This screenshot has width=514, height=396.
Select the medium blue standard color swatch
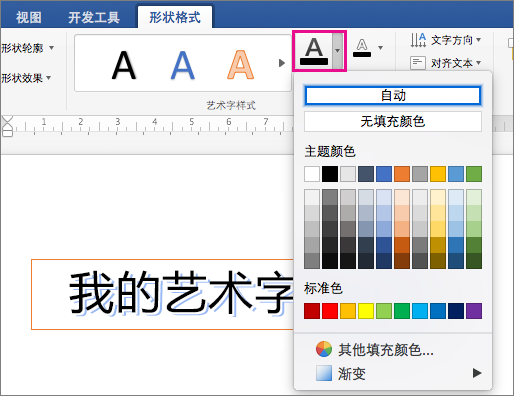(438, 311)
